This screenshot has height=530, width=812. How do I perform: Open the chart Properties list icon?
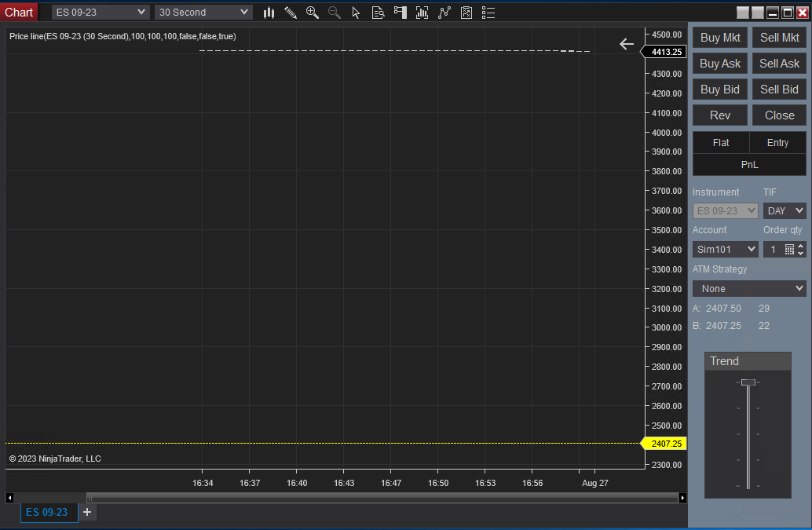488,13
